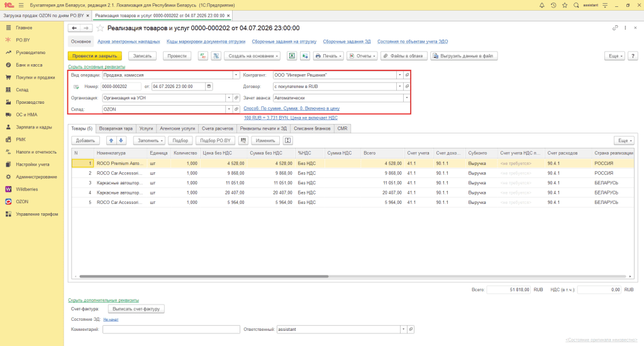Expand the Вид операции dropdown
644x346 pixels.
(x=236, y=75)
